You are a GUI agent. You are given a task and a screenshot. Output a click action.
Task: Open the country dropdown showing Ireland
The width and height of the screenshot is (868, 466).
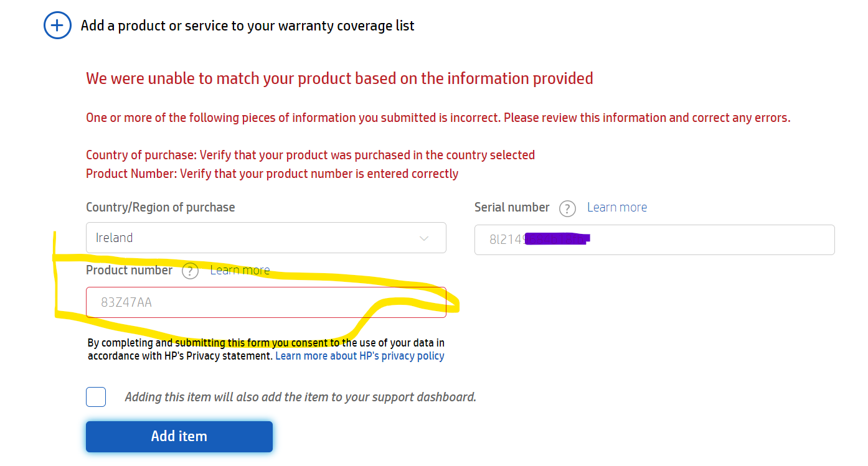[266, 238]
